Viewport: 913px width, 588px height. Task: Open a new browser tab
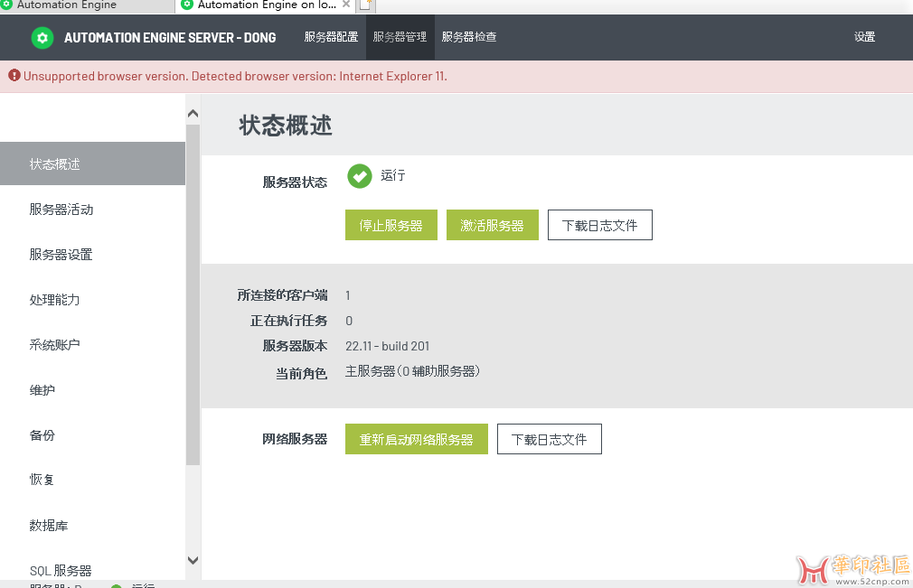pyautogui.click(x=366, y=5)
